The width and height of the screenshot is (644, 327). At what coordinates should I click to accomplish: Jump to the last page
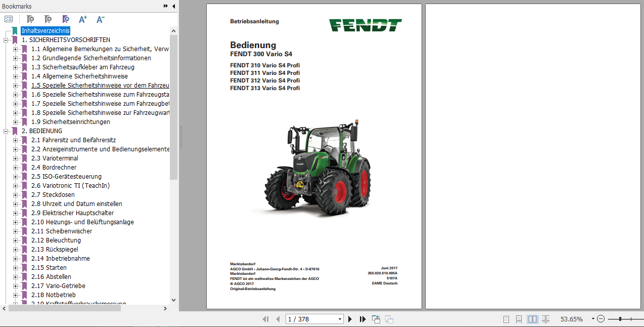pyautogui.click(x=362, y=319)
